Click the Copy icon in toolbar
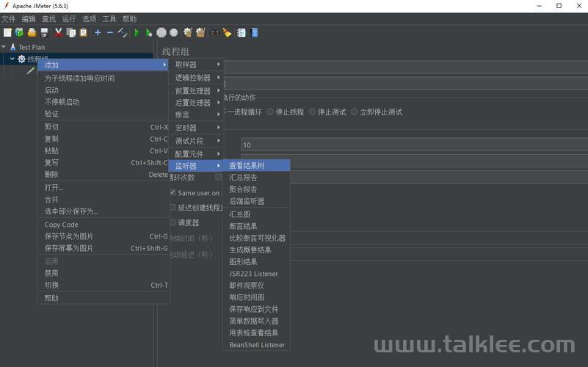This screenshot has height=367, width=588. coord(71,32)
